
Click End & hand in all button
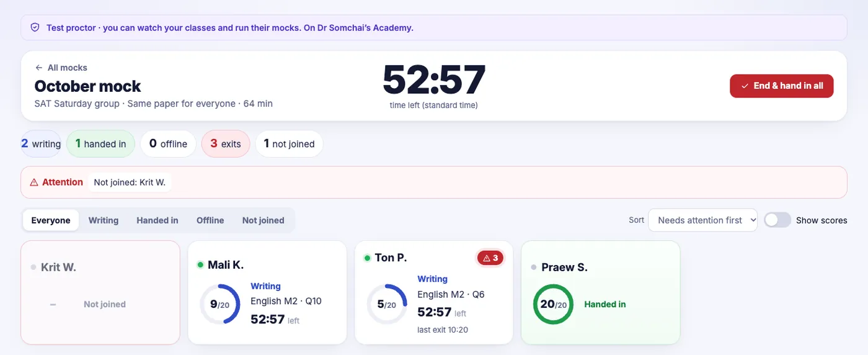coord(782,86)
